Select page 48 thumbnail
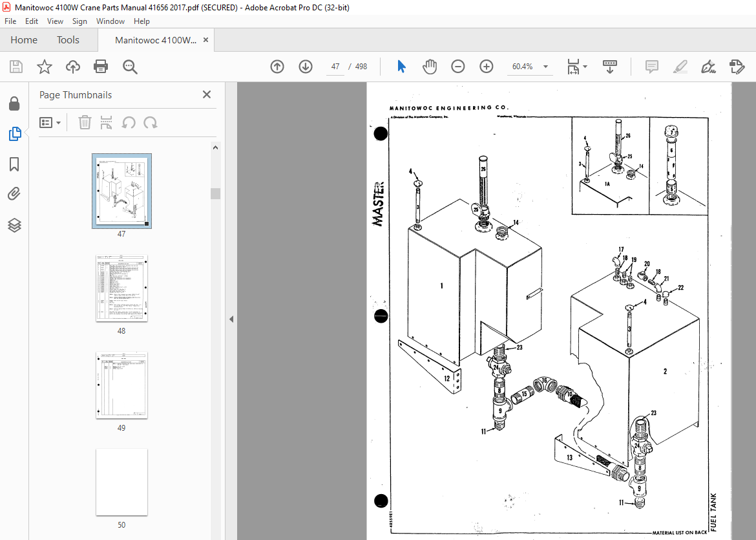 tap(121, 288)
